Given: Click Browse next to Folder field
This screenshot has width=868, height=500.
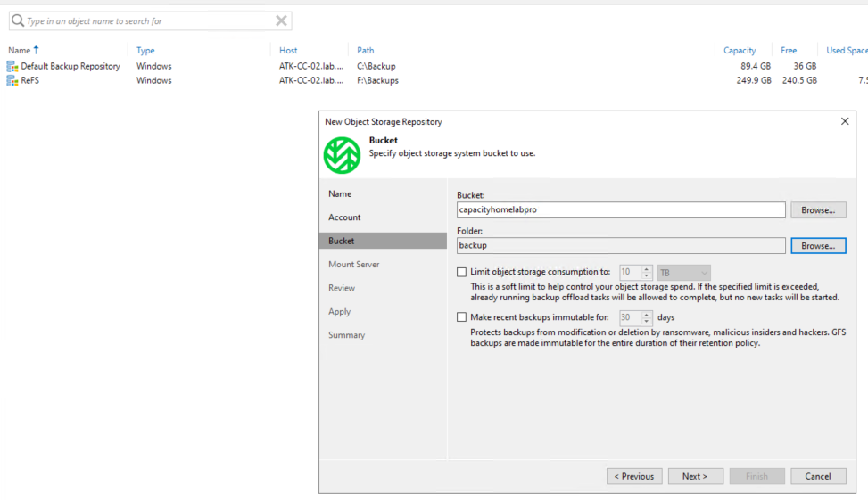Looking at the screenshot, I should click(x=817, y=246).
